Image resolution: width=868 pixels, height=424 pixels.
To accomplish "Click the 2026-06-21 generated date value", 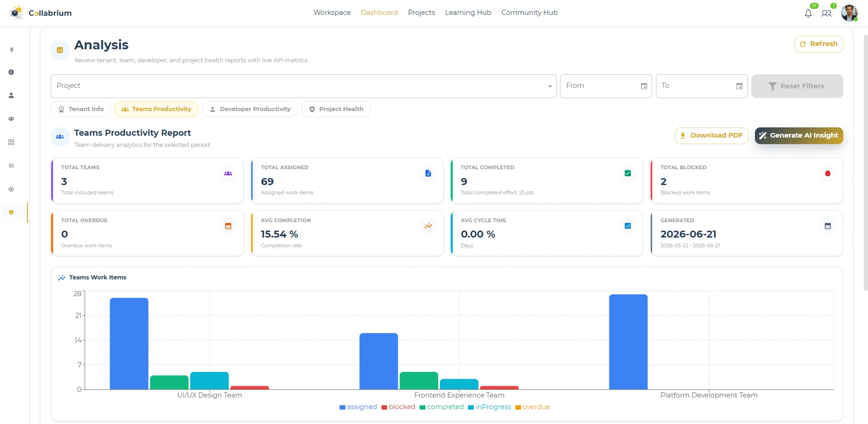I will (x=688, y=234).
